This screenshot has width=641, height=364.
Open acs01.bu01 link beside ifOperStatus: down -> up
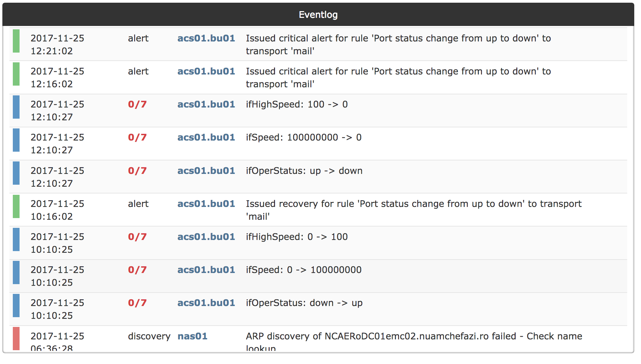(x=206, y=303)
